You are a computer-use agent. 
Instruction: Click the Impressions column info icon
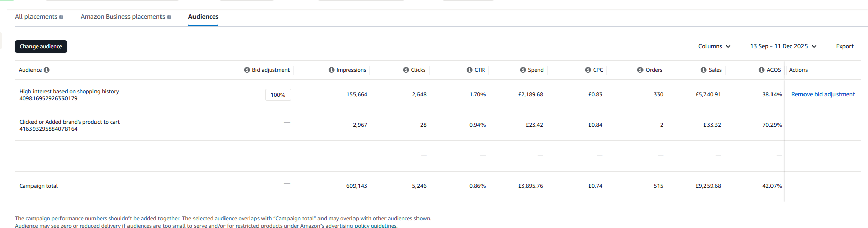click(x=331, y=70)
